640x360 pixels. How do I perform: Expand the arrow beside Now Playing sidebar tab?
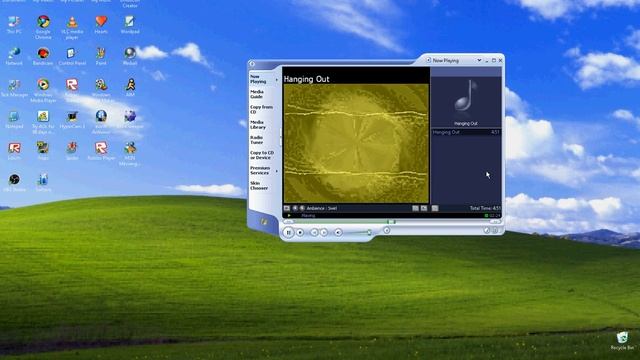277,80
